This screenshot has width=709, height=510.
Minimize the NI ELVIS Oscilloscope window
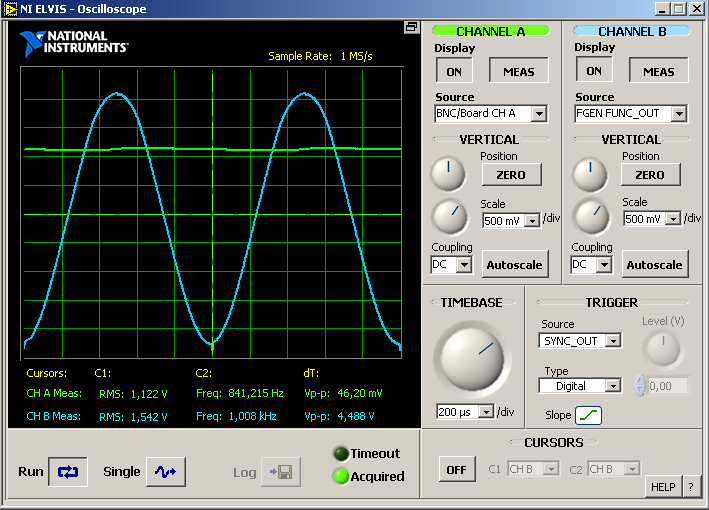pyautogui.click(x=662, y=9)
